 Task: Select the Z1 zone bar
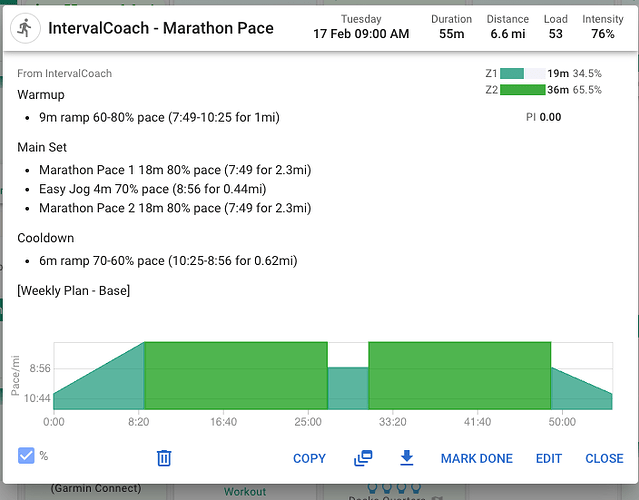522,73
